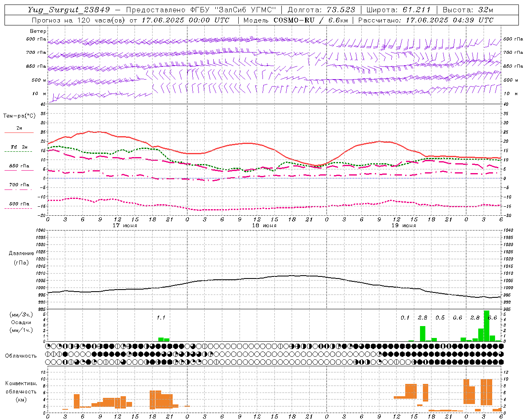
Task: Click the Осадки precipitation label
Action: (21, 323)
